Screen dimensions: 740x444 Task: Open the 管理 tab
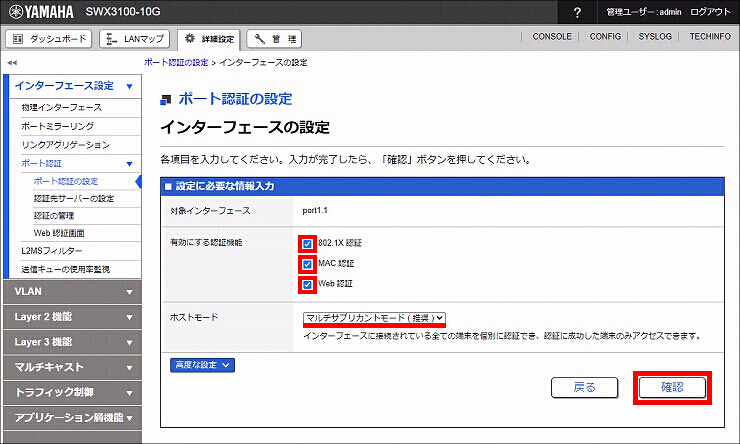pos(274,39)
